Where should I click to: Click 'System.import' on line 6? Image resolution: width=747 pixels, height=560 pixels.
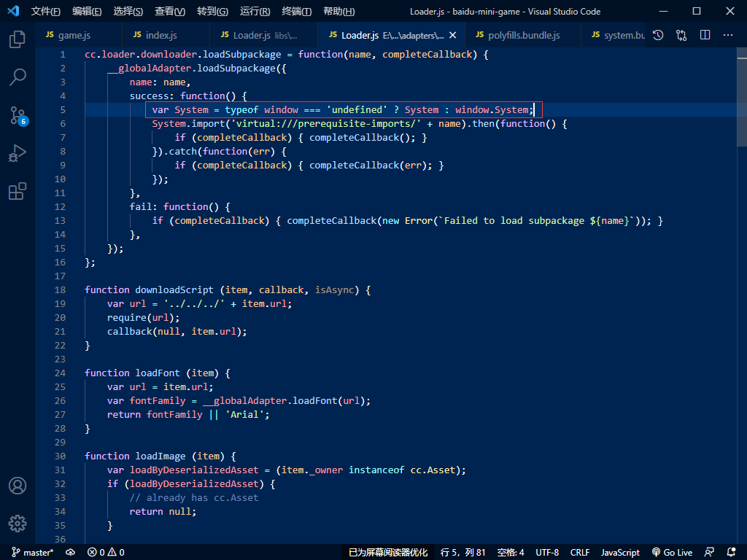[x=188, y=124]
